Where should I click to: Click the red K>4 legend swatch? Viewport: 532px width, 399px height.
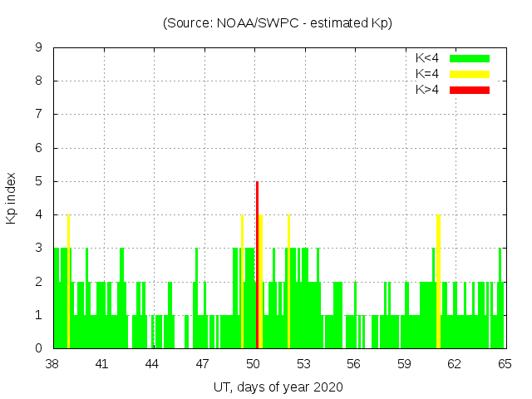coord(470,90)
